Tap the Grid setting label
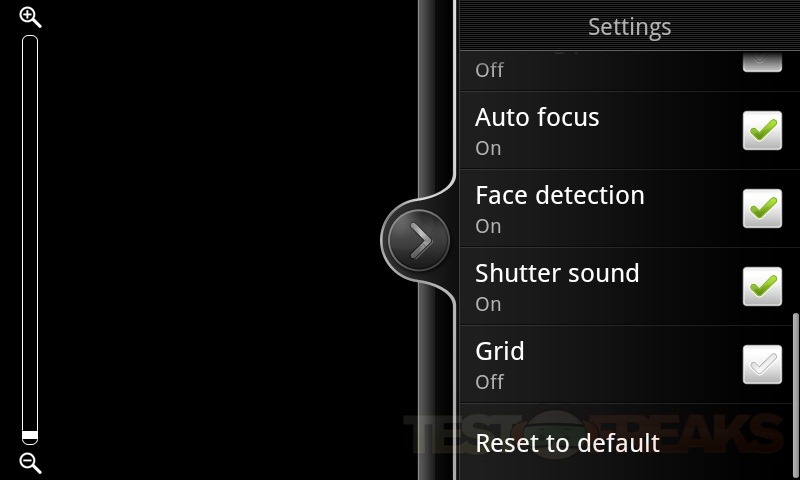 point(500,351)
